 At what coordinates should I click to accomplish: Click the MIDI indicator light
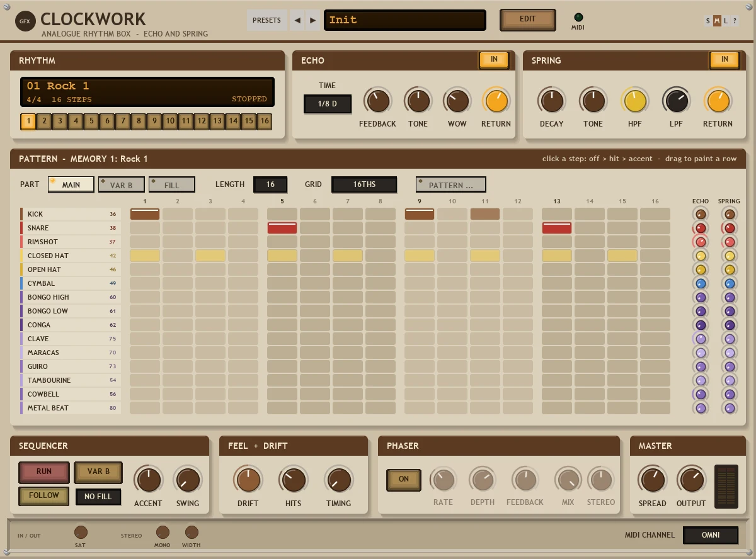pyautogui.click(x=578, y=17)
